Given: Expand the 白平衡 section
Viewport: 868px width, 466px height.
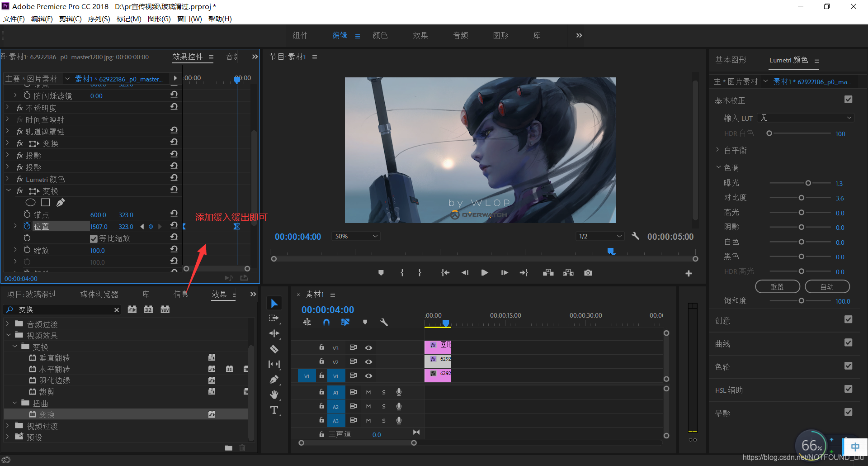Looking at the screenshot, I should (717, 150).
